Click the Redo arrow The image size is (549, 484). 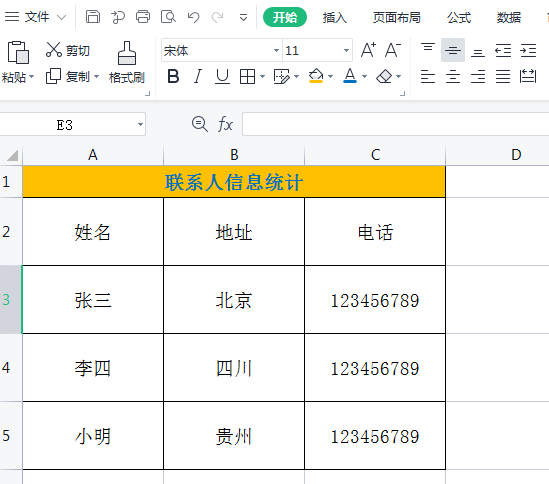click(217, 17)
